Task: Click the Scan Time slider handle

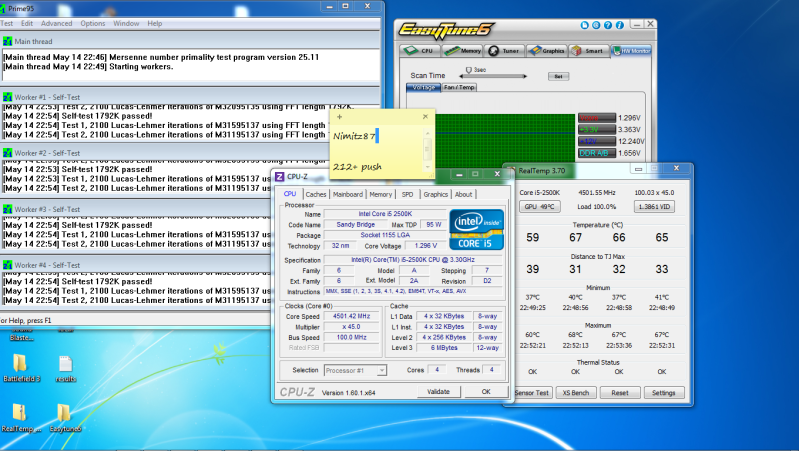Action: pos(469,70)
